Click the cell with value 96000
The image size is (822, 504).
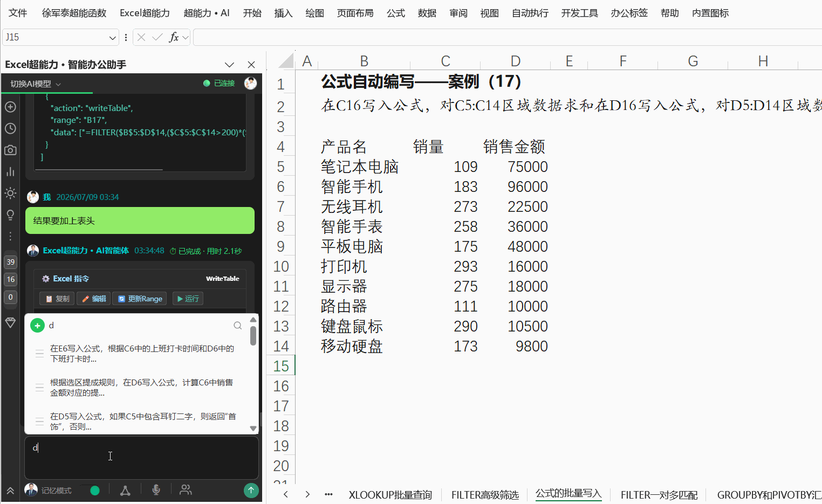click(515, 187)
